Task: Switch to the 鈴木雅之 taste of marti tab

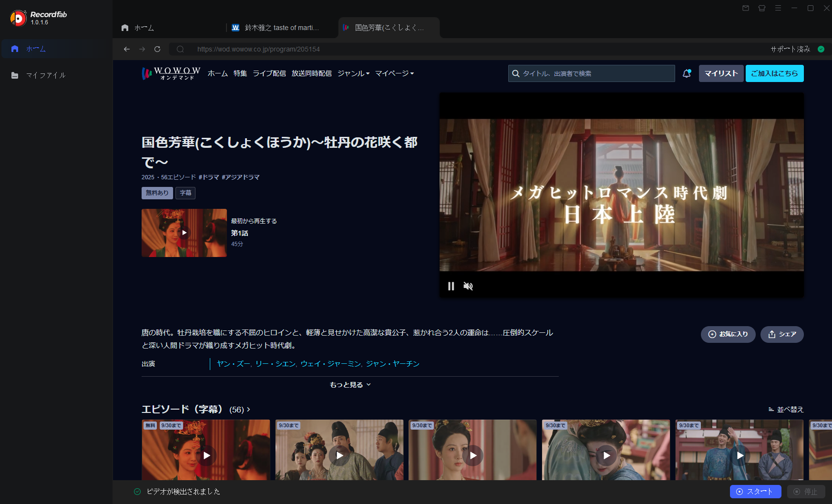Action: 281,28
